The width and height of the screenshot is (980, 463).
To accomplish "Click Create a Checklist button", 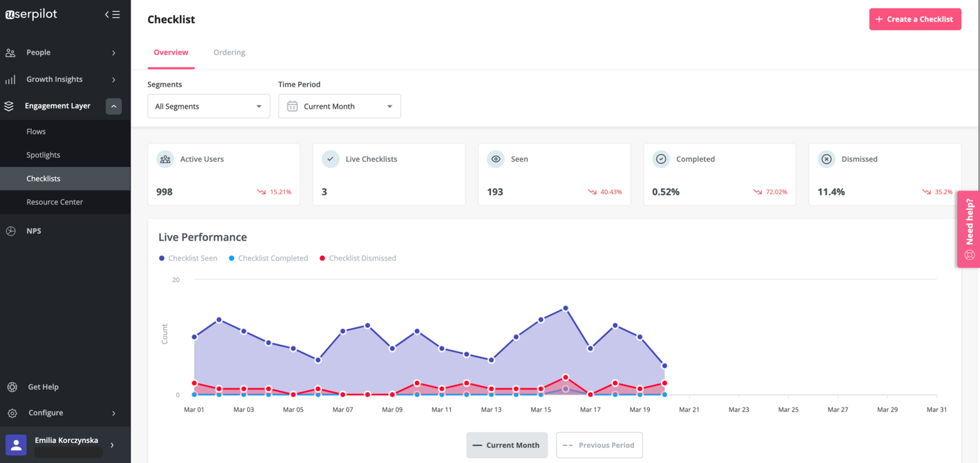I will pyautogui.click(x=915, y=19).
